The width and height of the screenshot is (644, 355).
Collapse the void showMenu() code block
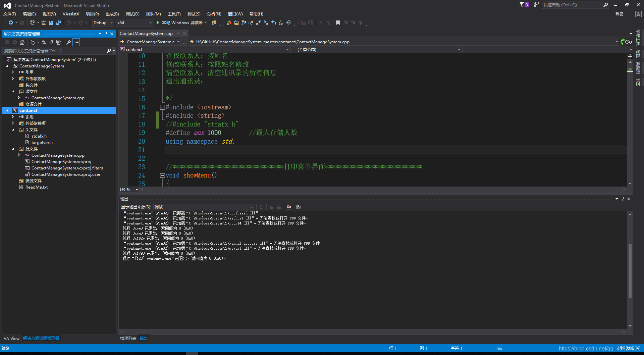tap(162, 175)
